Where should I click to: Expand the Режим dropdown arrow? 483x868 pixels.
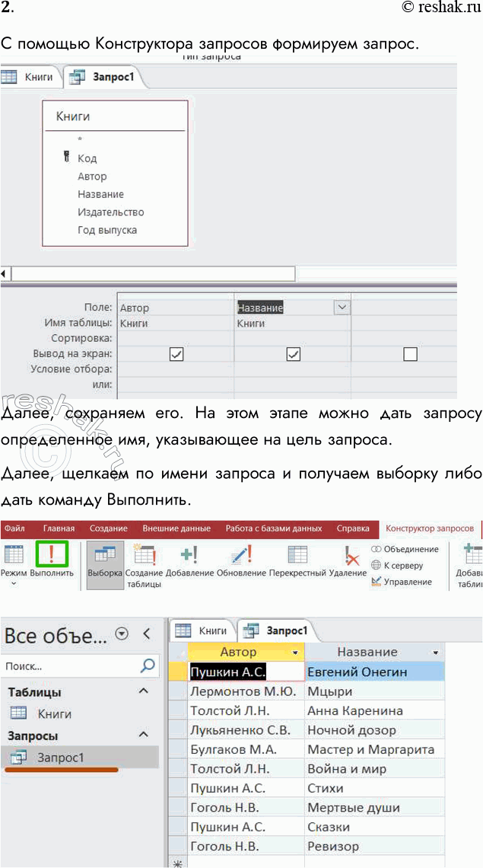tap(14, 584)
